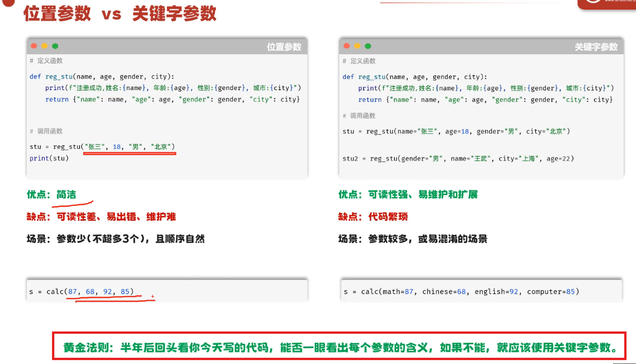
Task: Click the def reg_stu line in the 关键字参数 window
Action: pos(415,77)
